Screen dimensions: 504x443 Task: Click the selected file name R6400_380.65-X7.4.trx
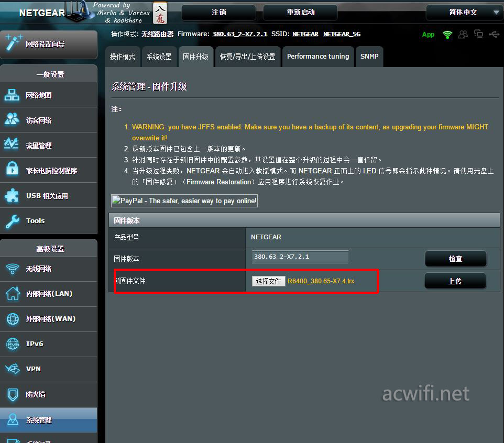321,281
